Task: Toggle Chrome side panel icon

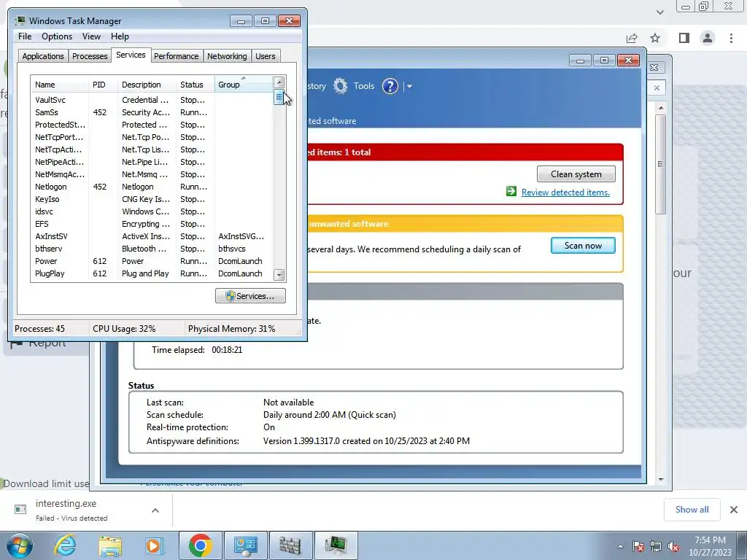Action: pyautogui.click(x=684, y=38)
